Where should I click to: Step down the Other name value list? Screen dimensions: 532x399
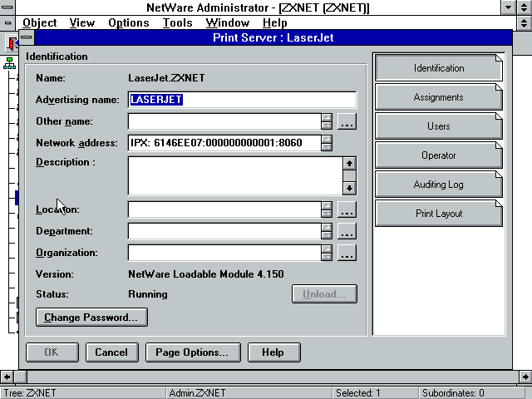pyautogui.click(x=327, y=126)
